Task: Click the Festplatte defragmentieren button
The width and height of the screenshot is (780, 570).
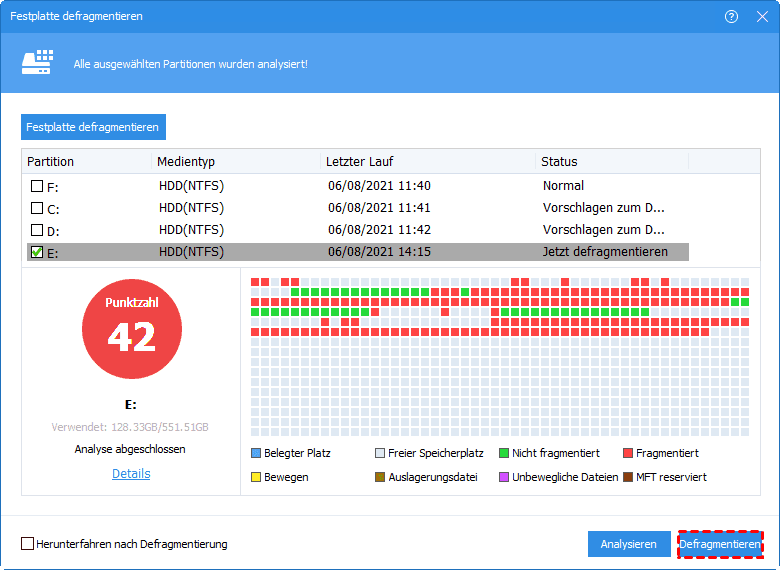Action: point(93,127)
